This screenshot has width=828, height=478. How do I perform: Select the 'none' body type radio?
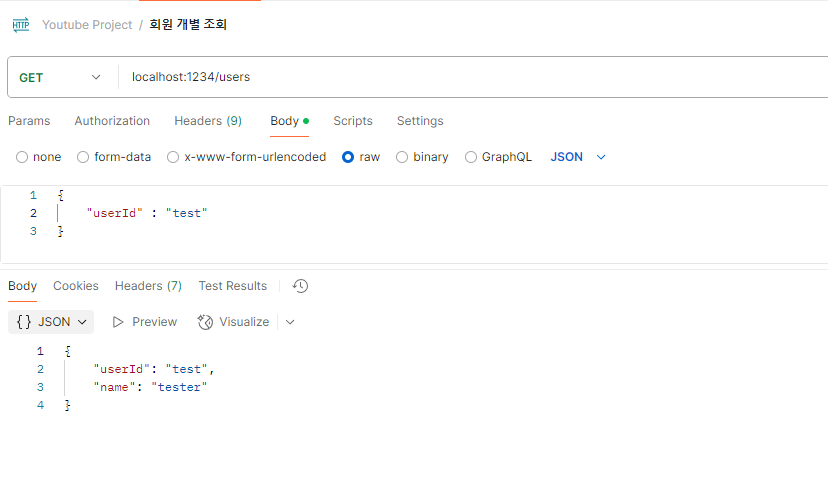click(22, 157)
